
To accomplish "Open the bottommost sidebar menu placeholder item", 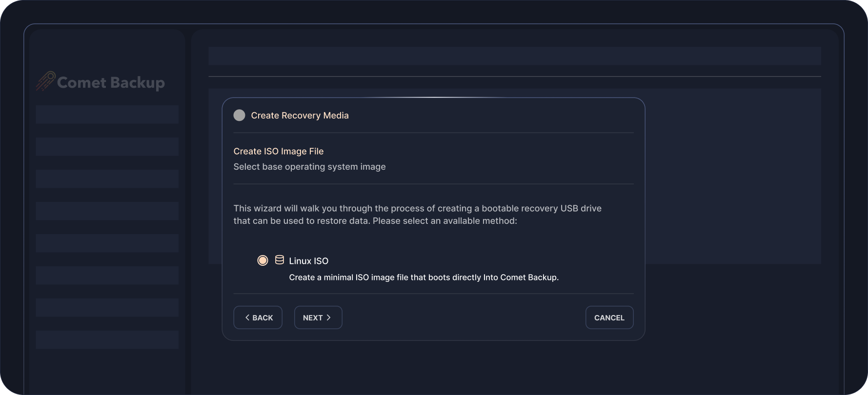I will [107, 339].
